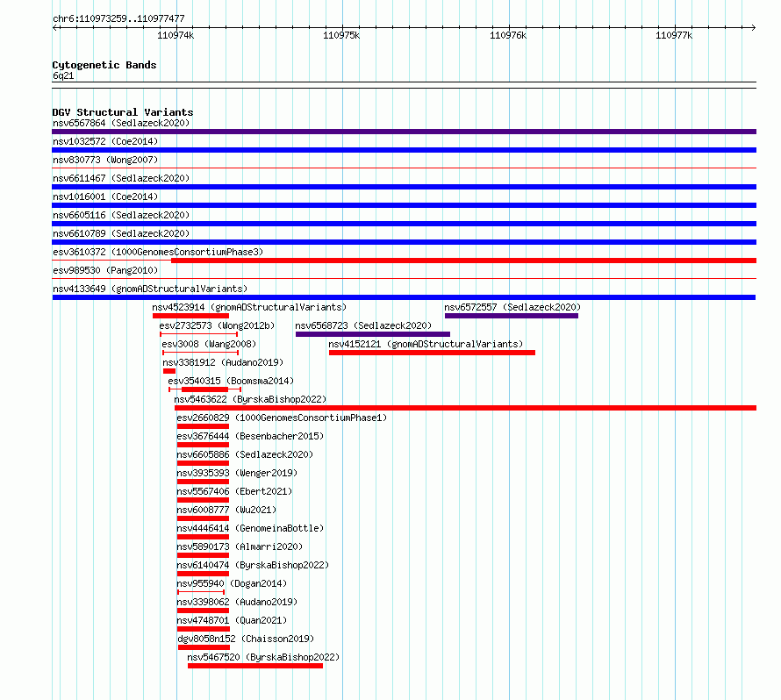Click the 110975k ruler label
Image resolution: width=781 pixels, height=700 pixels.
click(341, 35)
